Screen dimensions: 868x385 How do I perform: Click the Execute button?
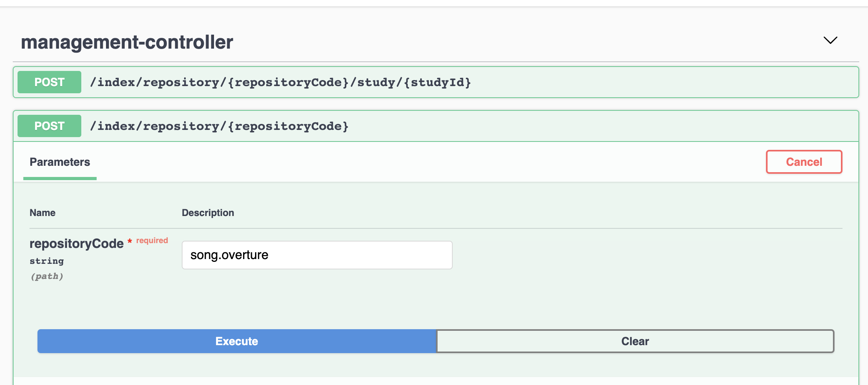pyautogui.click(x=237, y=341)
